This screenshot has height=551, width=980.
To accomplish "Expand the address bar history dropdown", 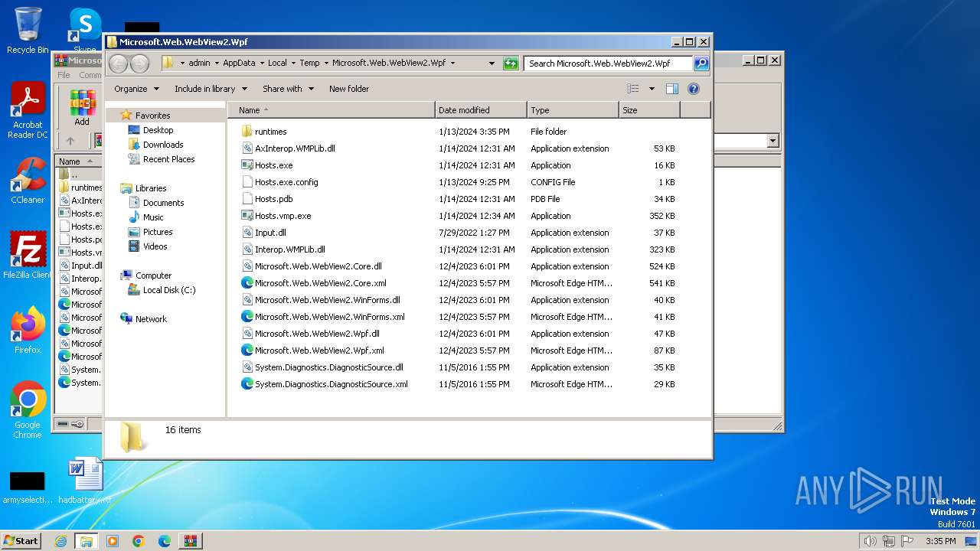I will pos(492,64).
